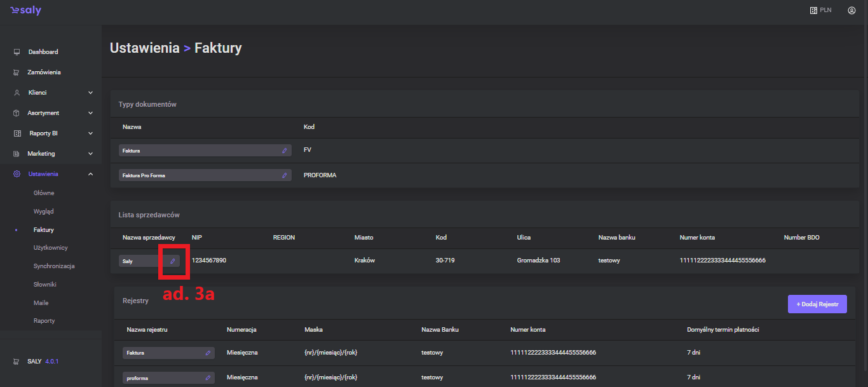Open the Wygląd settings page
The image size is (868, 387).
click(x=44, y=211)
